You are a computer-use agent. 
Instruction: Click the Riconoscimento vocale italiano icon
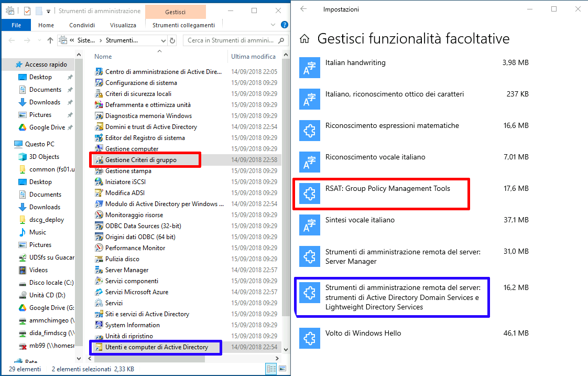(310, 162)
